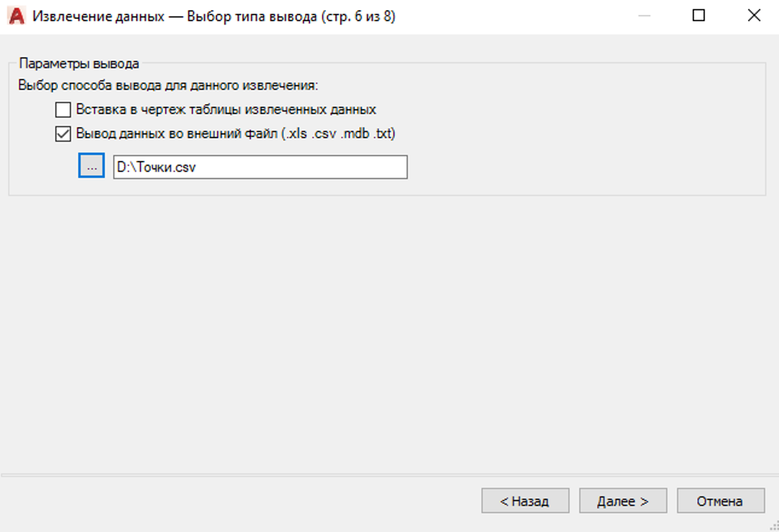This screenshot has width=779, height=532.
Task: Click the "Вставка в чертеж таблицы извлеченных данных" label text
Action: click(x=226, y=109)
